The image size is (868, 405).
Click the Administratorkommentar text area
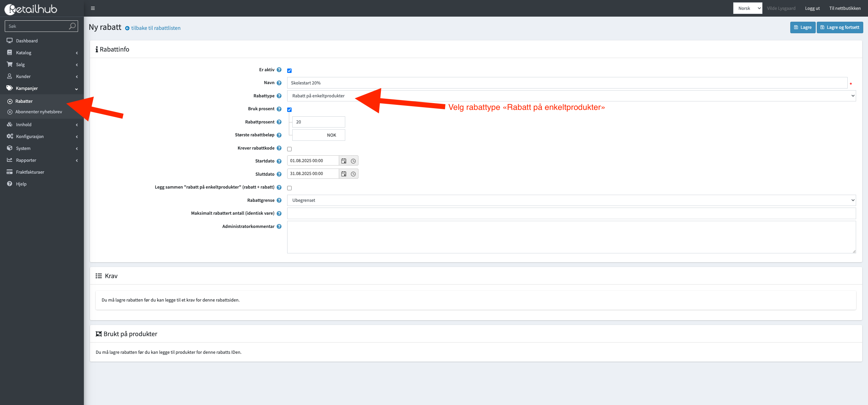pyautogui.click(x=571, y=237)
